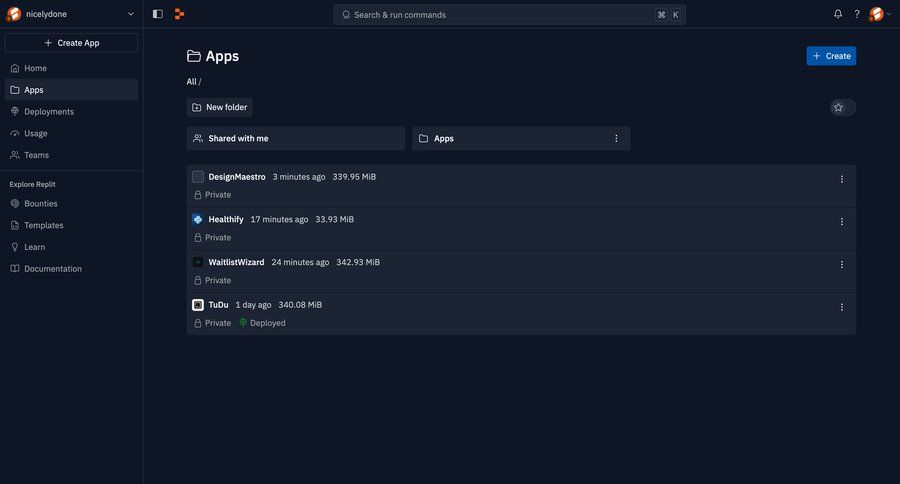Screen dimensions: 900x484
Task: Open Usage in sidebar
Action: pyautogui.click(x=71, y=133)
